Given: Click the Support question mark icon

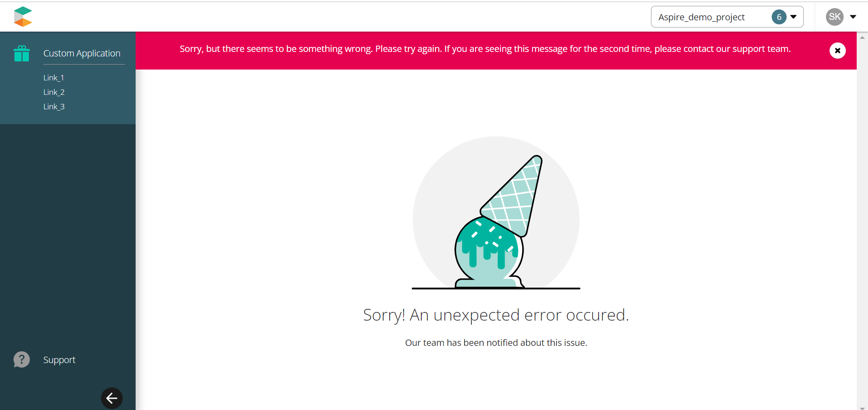Looking at the screenshot, I should (22, 359).
